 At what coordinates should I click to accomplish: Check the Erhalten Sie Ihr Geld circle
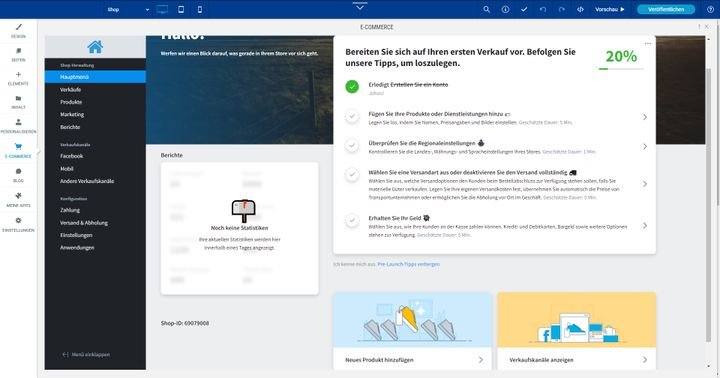click(352, 220)
